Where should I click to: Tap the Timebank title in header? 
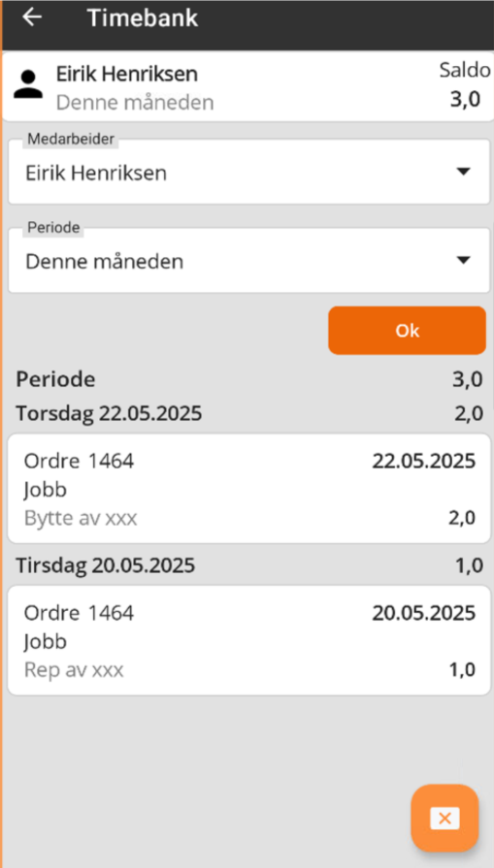tap(143, 17)
